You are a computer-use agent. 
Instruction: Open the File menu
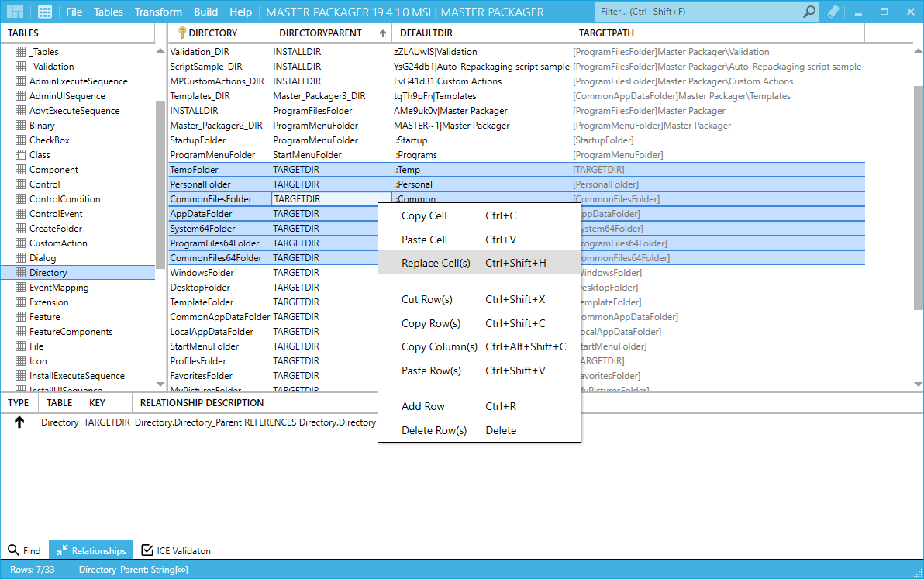(74, 12)
